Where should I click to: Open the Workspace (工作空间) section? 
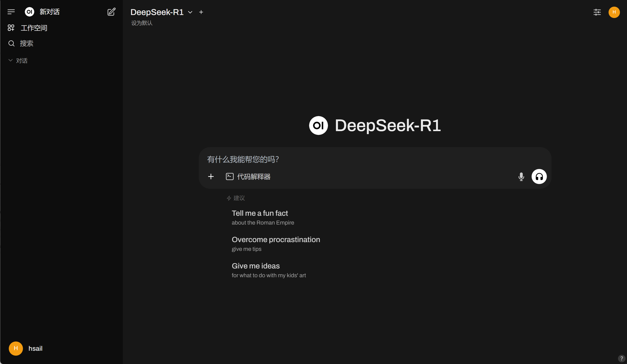(x=34, y=28)
